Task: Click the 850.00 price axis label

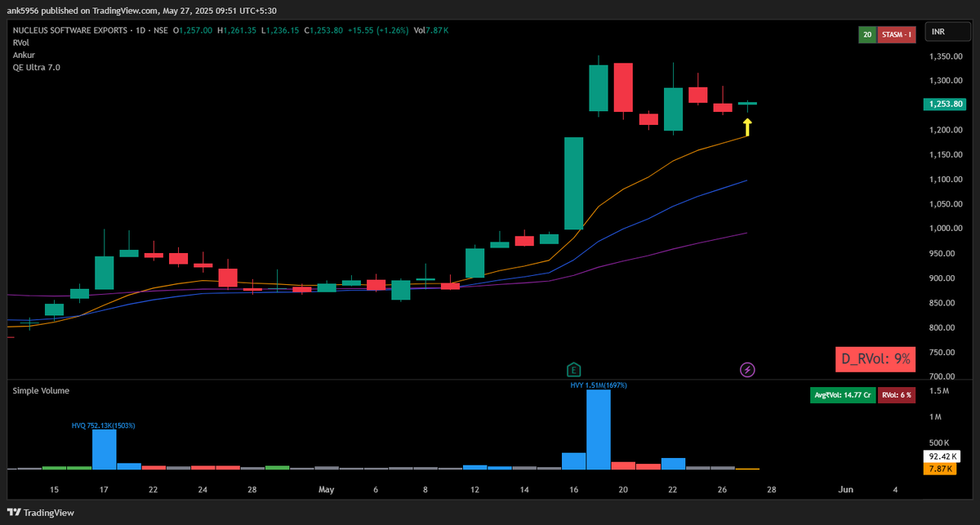Action: point(942,304)
